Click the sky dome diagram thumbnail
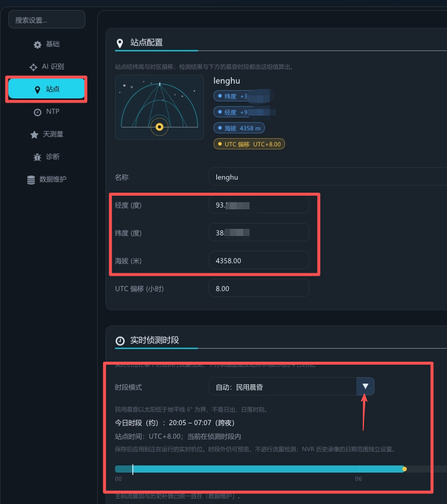This screenshot has height=504, width=447. [x=159, y=107]
